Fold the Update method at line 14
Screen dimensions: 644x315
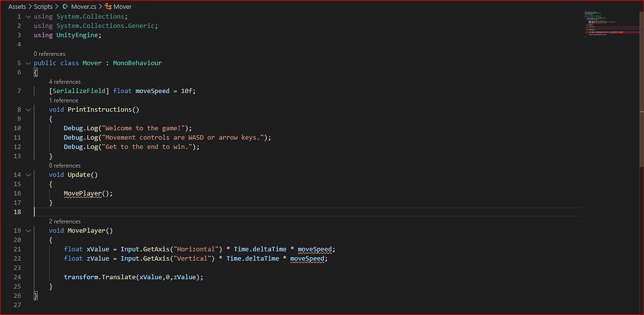(28, 175)
